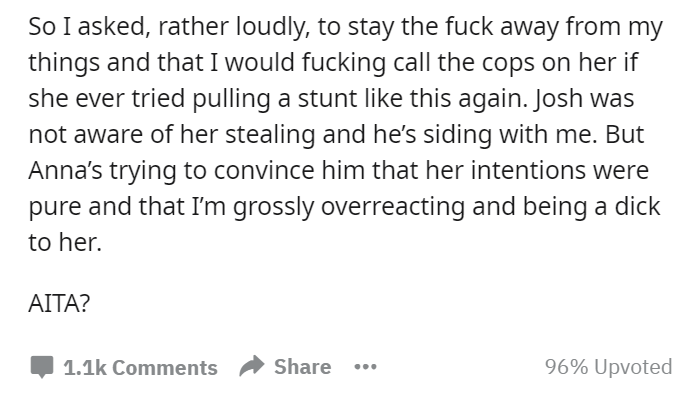This screenshot has height=401, width=687.
Task: Open the 1.1k Comments link
Action: (x=140, y=367)
